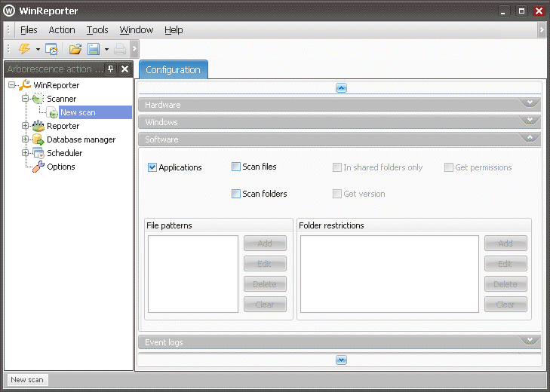The height and width of the screenshot is (392, 550).
Task: Click the Scheduler node icon
Action: 38,153
